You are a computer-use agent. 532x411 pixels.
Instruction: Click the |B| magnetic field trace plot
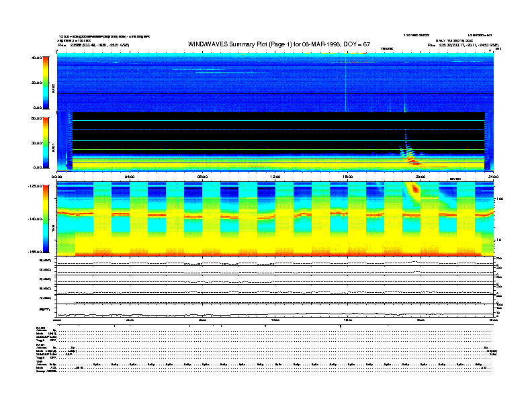pyautogui.click(x=275, y=310)
